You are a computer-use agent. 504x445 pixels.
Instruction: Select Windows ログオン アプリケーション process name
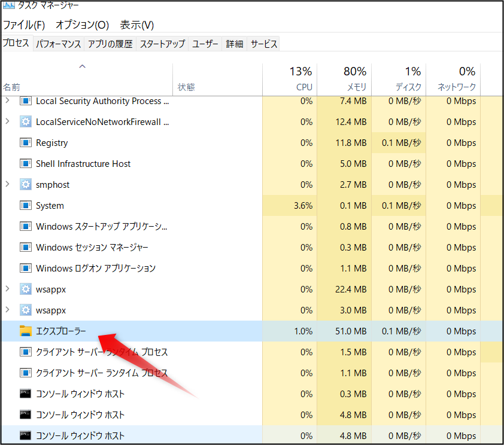[95, 269]
